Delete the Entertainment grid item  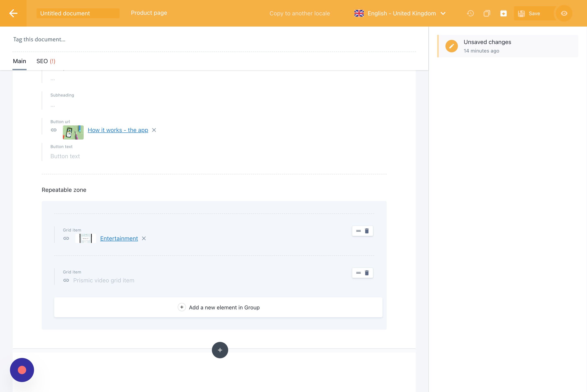(x=367, y=231)
